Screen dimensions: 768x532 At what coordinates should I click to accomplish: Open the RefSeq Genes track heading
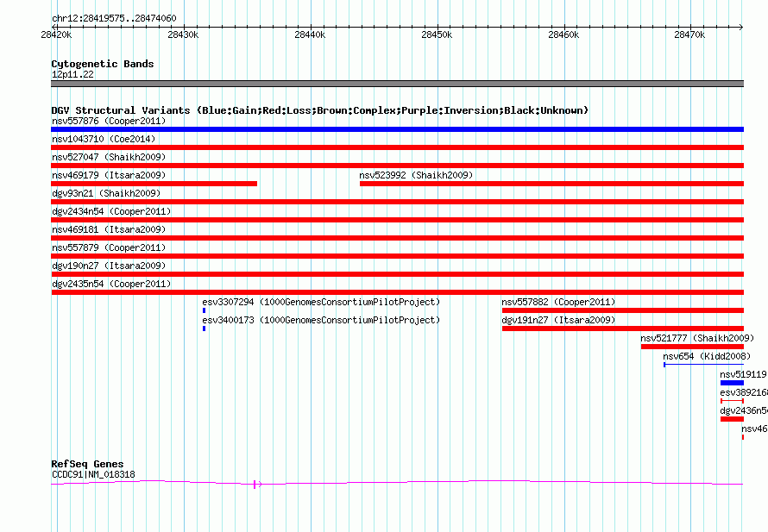[87, 464]
